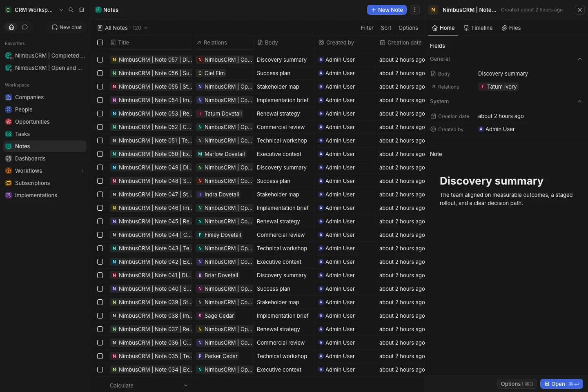Viewport: 588px width, 392px height.
Task: Click the Ciel Elm relation chip
Action: tap(211, 73)
